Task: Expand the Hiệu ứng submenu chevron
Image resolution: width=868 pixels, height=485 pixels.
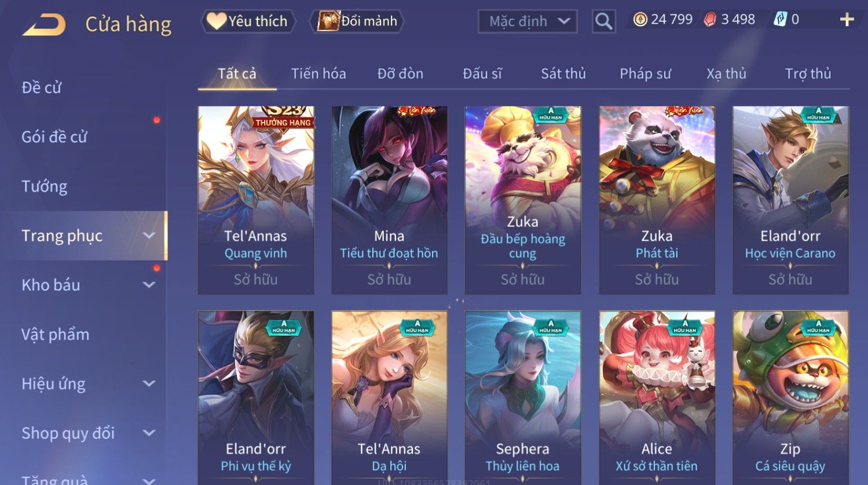Action: pyautogui.click(x=149, y=384)
